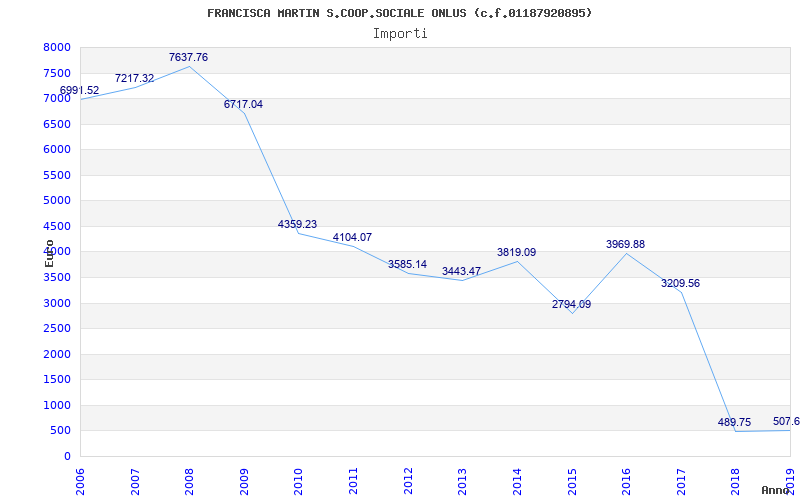
Task: Select the 4104.07 value label
Action: coord(352,237)
